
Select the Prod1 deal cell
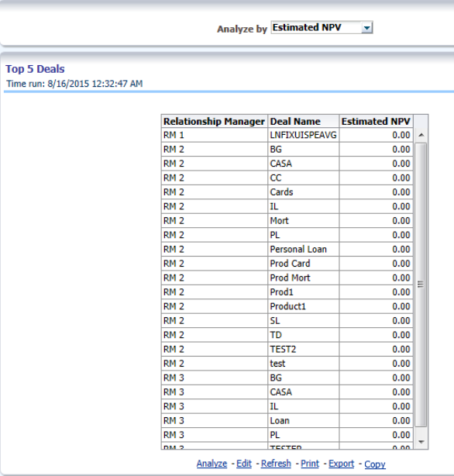(x=303, y=292)
